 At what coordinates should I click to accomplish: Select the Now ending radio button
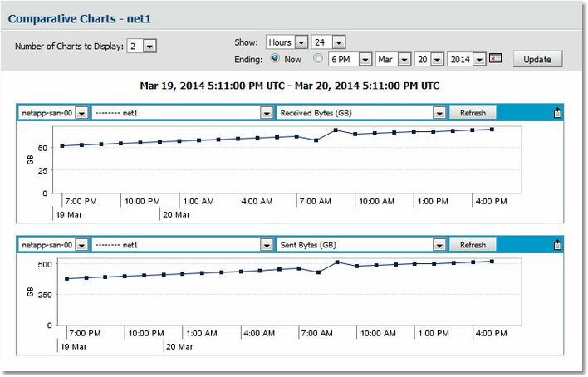tap(275, 58)
